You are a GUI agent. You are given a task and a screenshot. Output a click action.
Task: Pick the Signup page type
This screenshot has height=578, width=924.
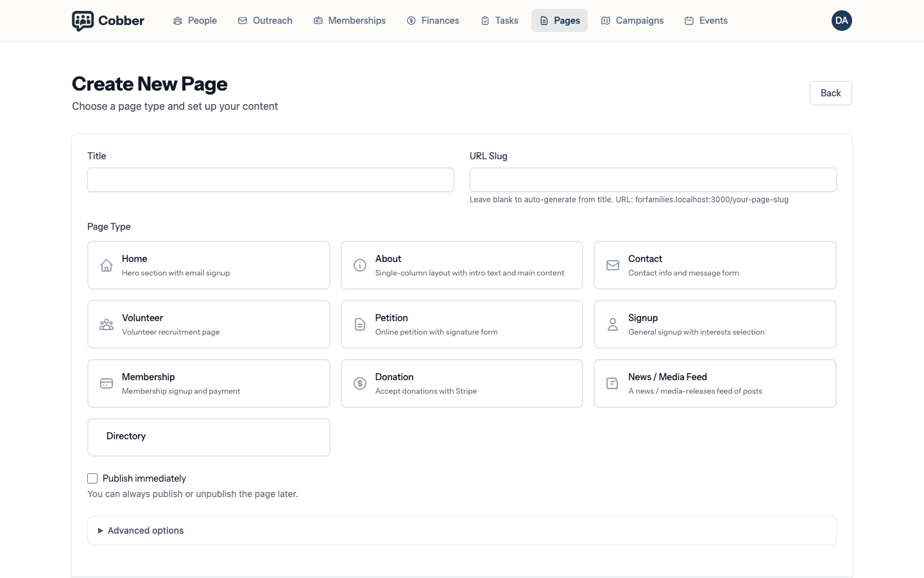pos(715,324)
